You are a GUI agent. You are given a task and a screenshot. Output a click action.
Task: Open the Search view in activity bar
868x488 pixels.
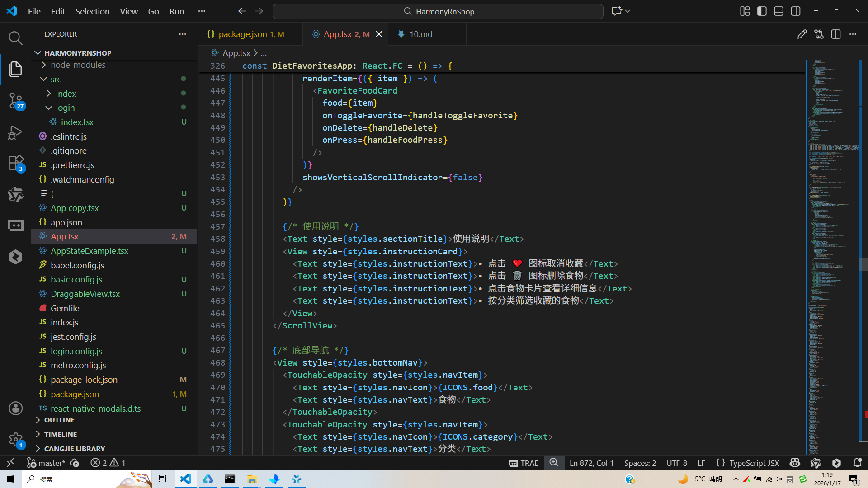pos(15,38)
